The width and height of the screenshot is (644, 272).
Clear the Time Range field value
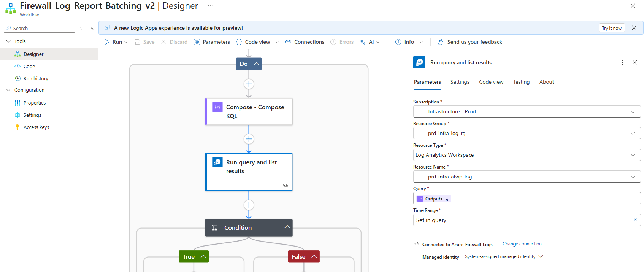coord(635,220)
